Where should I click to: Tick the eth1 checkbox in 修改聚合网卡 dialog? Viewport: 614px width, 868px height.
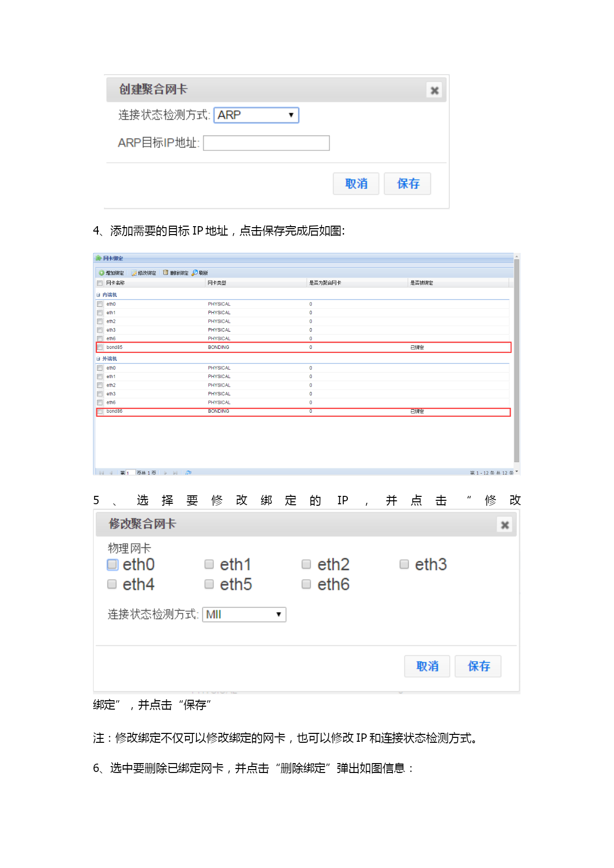pos(209,565)
